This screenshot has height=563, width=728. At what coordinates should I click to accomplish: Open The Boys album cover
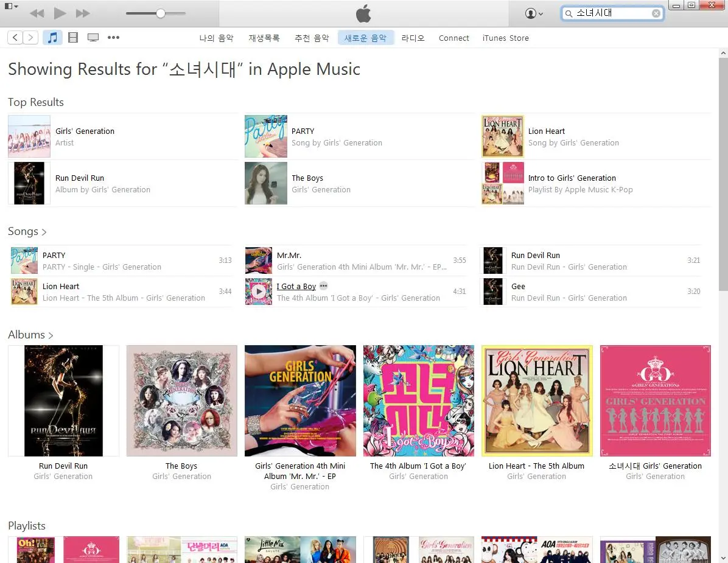(x=181, y=400)
